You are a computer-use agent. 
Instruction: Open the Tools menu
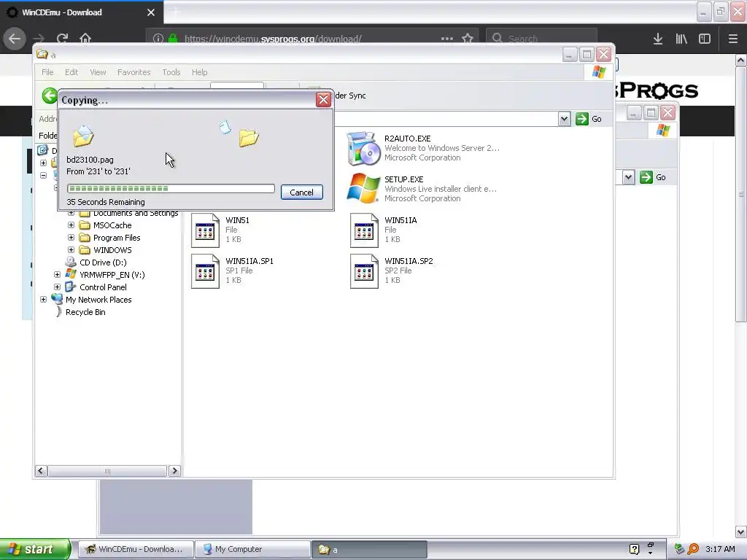pos(171,72)
